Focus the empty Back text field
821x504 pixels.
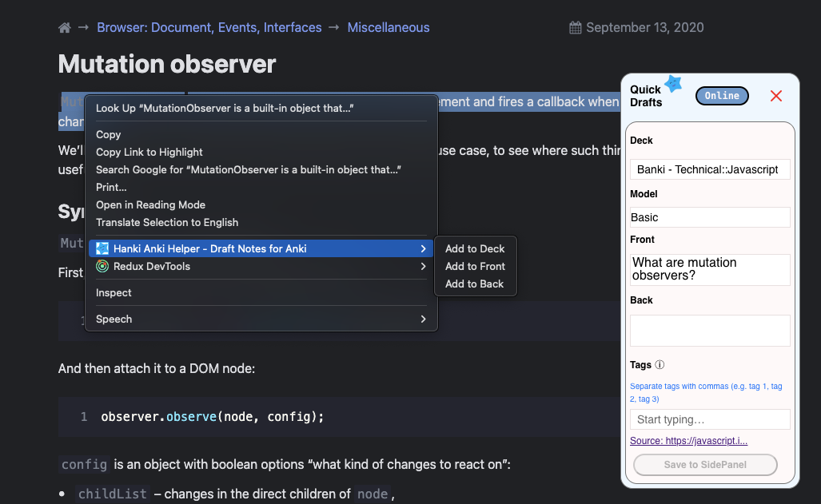(x=709, y=330)
